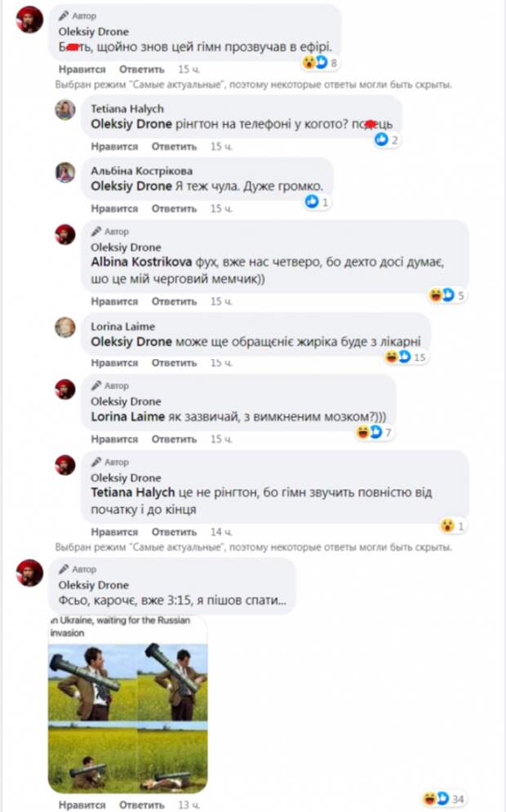Screen dimensions: 506x812
Task: Open reactions showing 15 on Lorina Laime comment
Action: 406,357
